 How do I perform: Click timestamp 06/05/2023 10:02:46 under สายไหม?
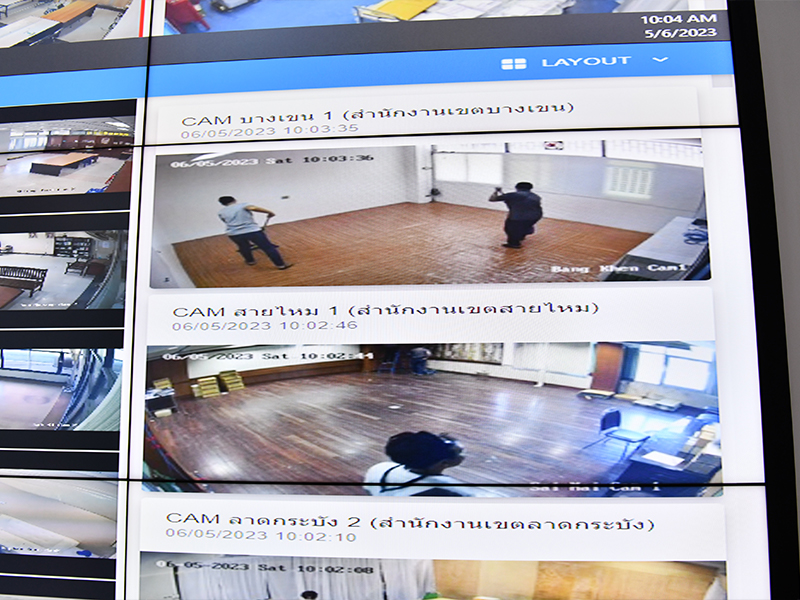point(264,326)
